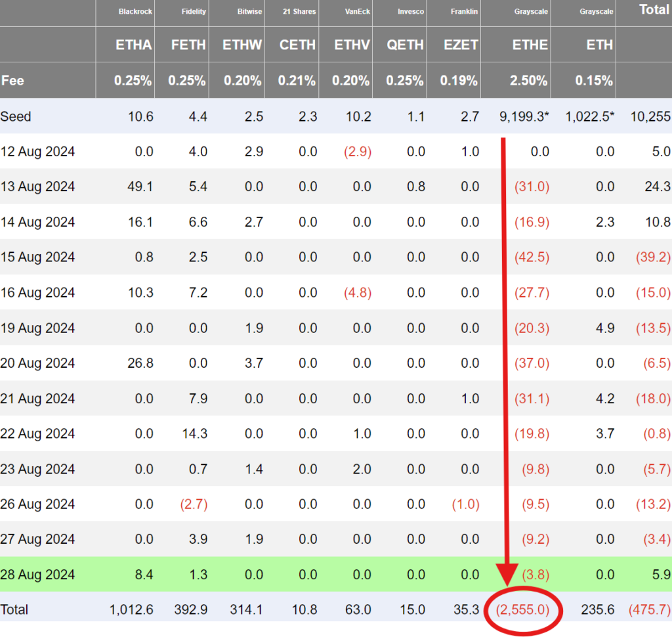Click the (31.0) ETHE outflow value
This screenshot has height=637, width=672.
point(532,187)
